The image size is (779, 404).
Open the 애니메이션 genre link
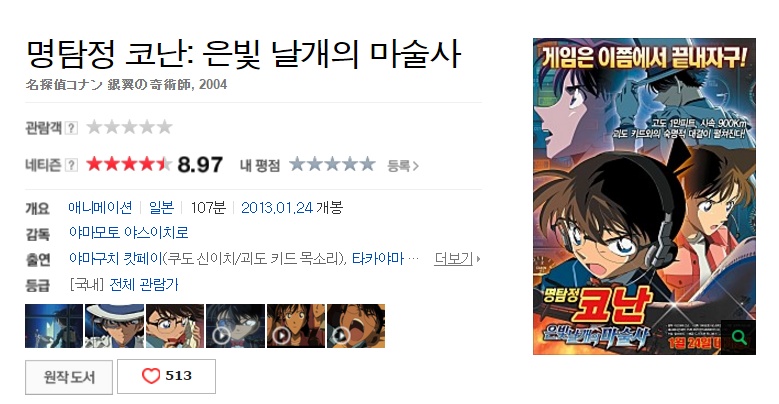tap(100, 207)
